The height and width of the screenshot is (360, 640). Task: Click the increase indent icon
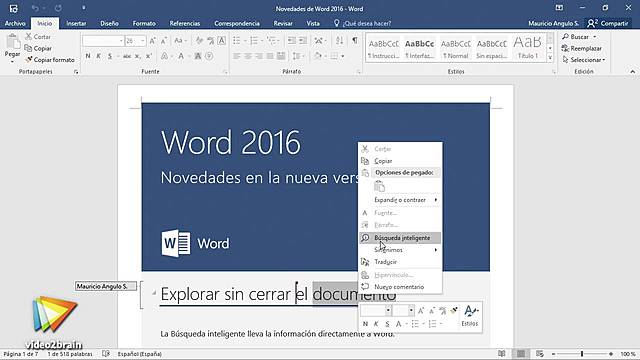click(303, 40)
